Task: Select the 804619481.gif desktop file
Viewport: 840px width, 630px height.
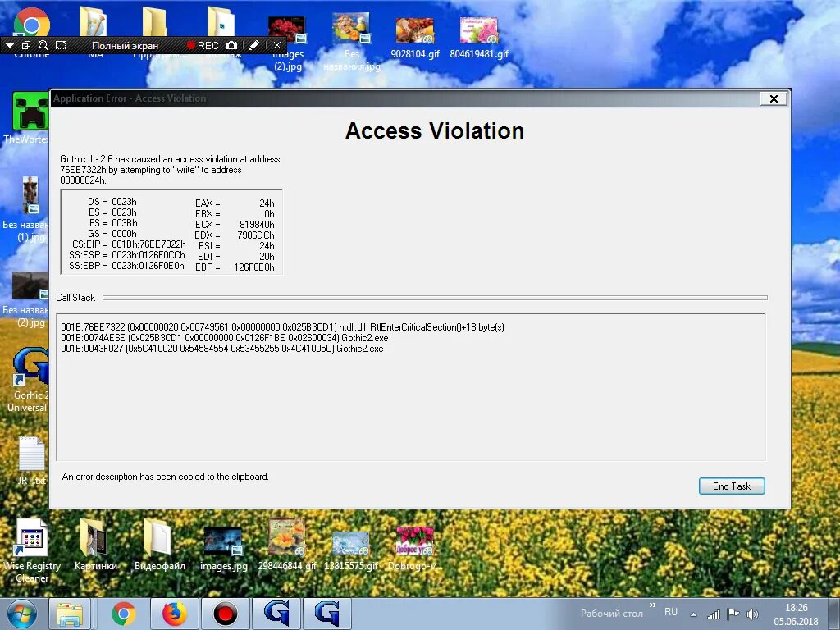Action: click(479, 38)
